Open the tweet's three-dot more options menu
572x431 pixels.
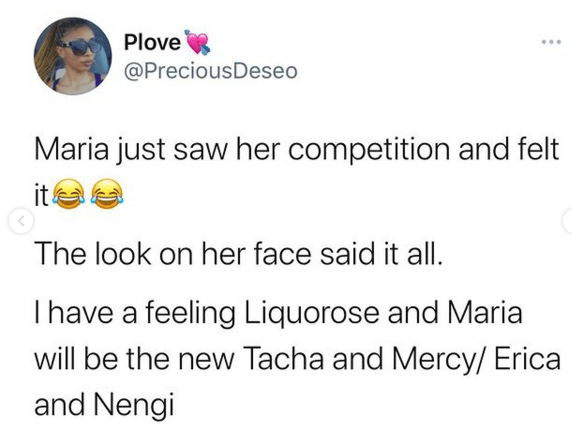[x=550, y=42]
